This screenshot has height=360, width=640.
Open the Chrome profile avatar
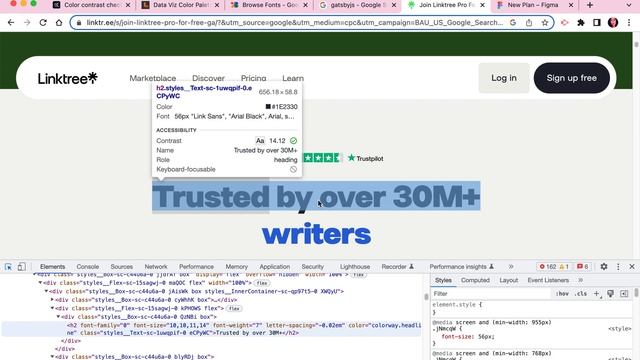pyautogui.click(x=613, y=22)
